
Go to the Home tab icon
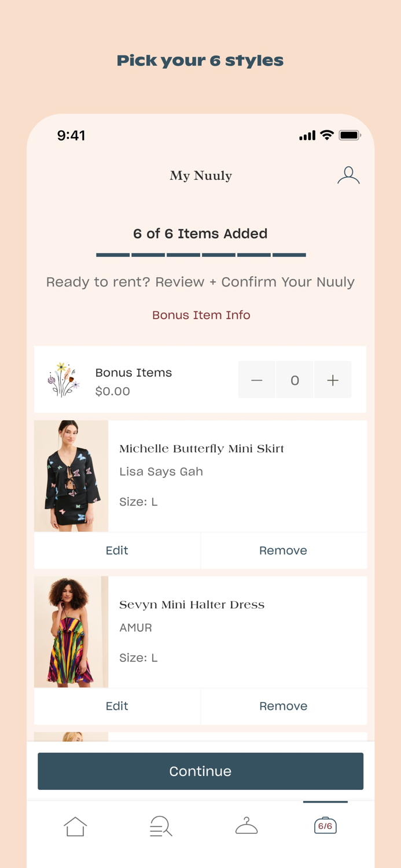(x=75, y=826)
